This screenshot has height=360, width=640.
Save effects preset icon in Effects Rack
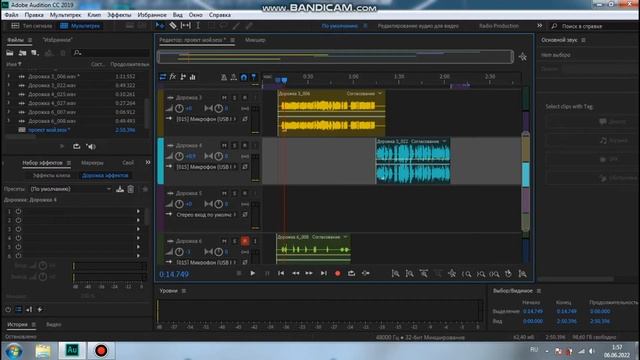point(120,189)
